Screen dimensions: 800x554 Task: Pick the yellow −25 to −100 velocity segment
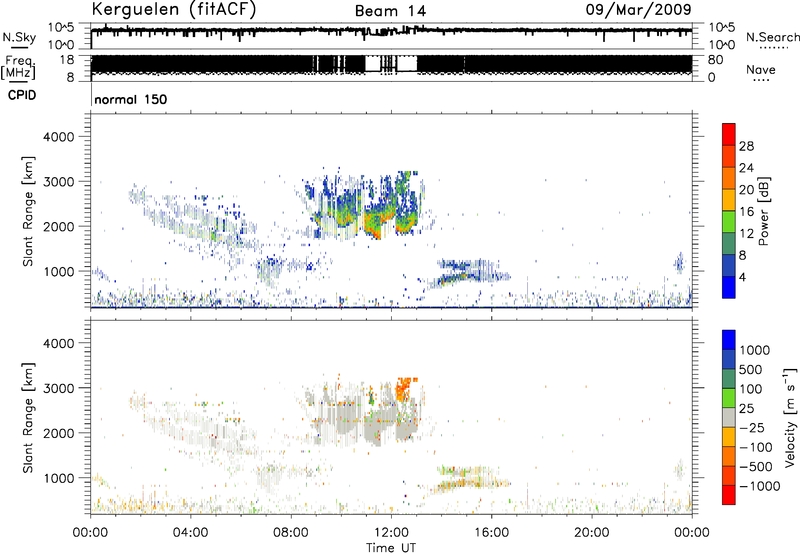coord(729,437)
